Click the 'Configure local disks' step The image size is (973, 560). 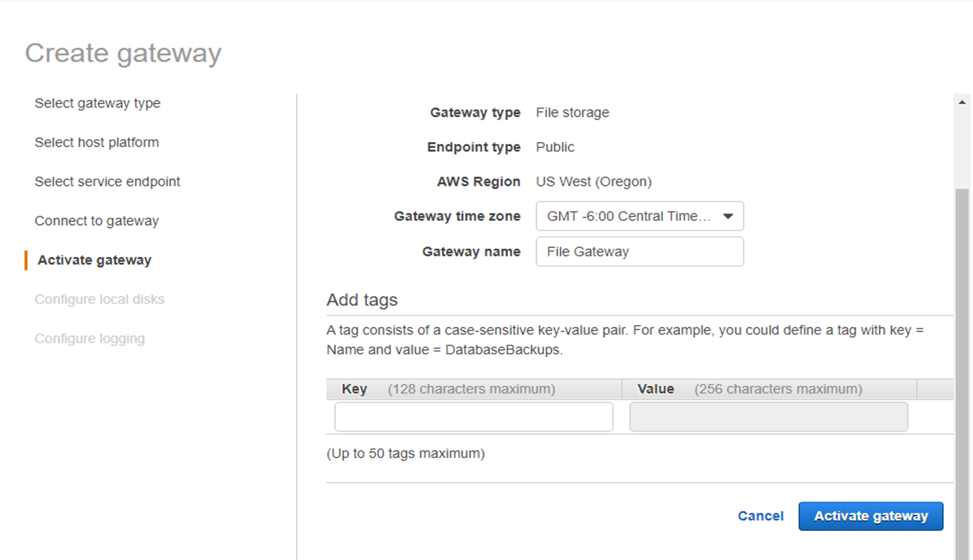click(99, 299)
